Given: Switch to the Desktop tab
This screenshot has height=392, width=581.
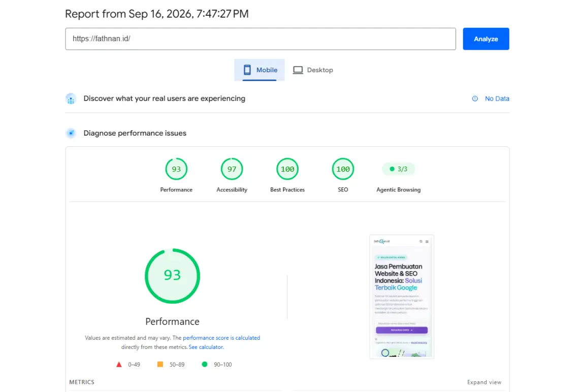Looking at the screenshot, I should (313, 70).
